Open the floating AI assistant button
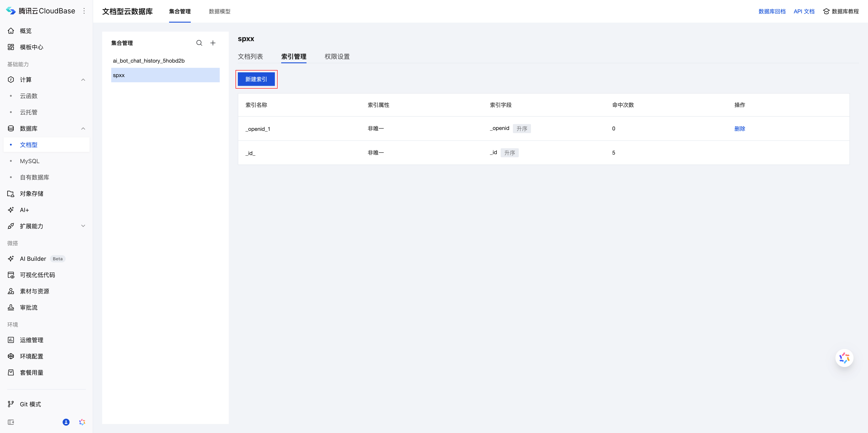The image size is (868, 433). pos(844,358)
